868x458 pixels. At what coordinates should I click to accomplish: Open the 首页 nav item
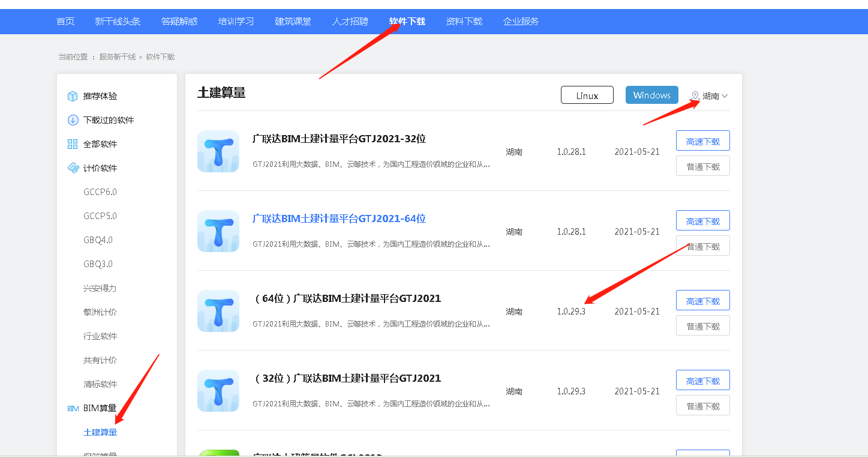pos(65,21)
